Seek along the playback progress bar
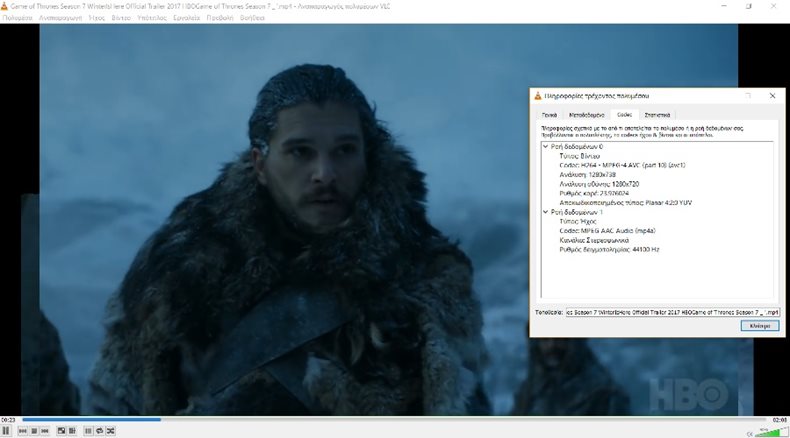 pos(394,419)
